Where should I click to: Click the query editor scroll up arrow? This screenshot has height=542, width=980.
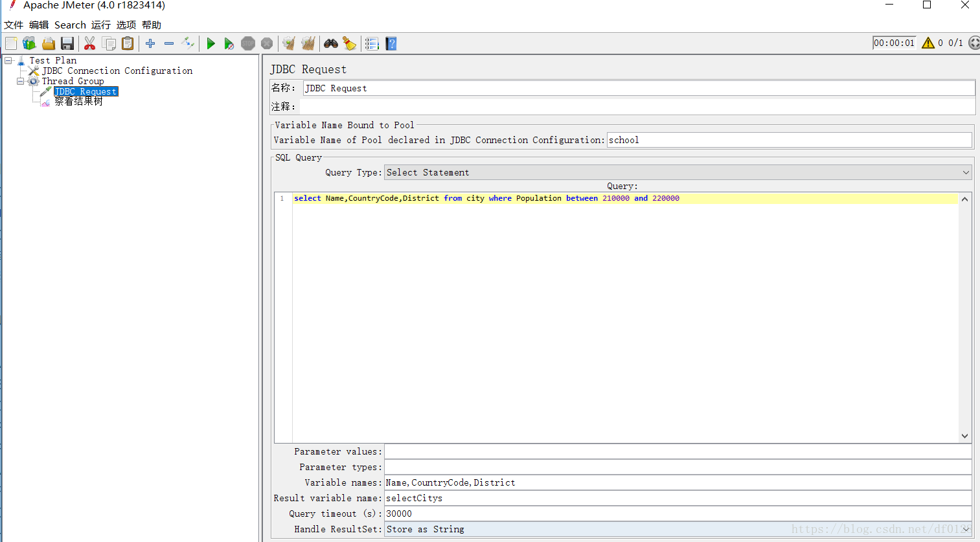(x=964, y=199)
